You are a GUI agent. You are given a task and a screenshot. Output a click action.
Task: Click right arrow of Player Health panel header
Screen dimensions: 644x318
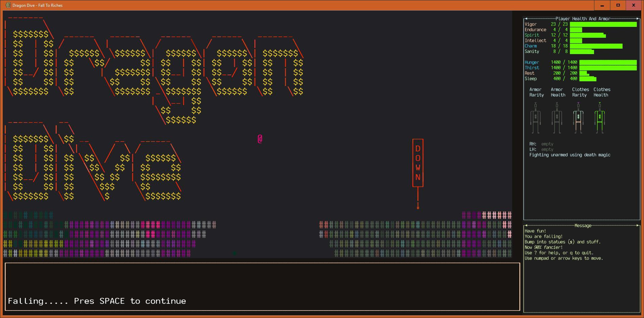point(638,19)
